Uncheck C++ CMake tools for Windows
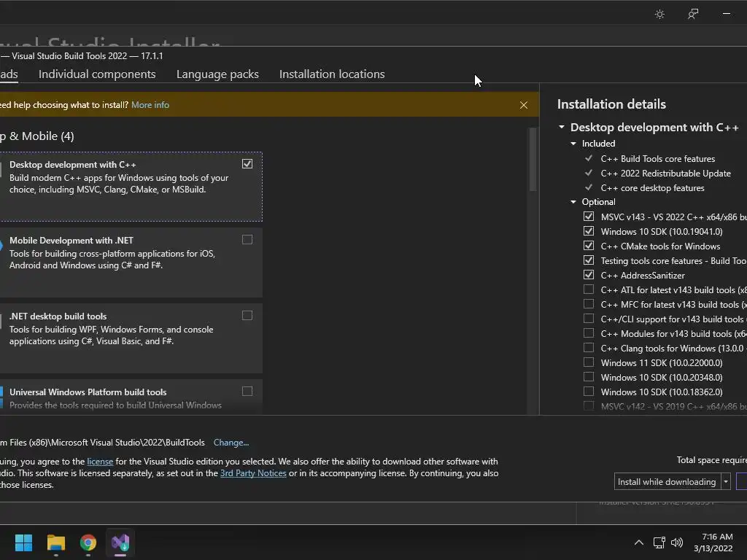The image size is (747, 560). (x=589, y=246)
